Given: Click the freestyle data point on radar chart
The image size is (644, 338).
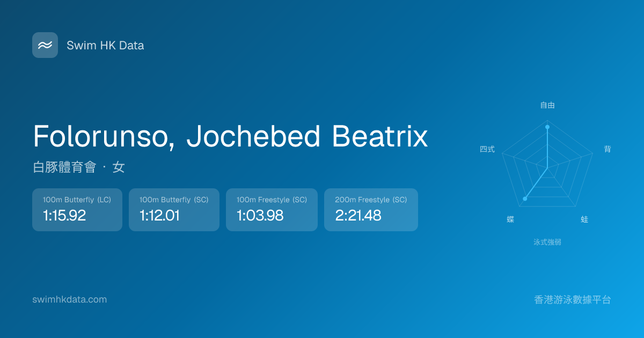Looking at the screenshot, I should point(547,127).
